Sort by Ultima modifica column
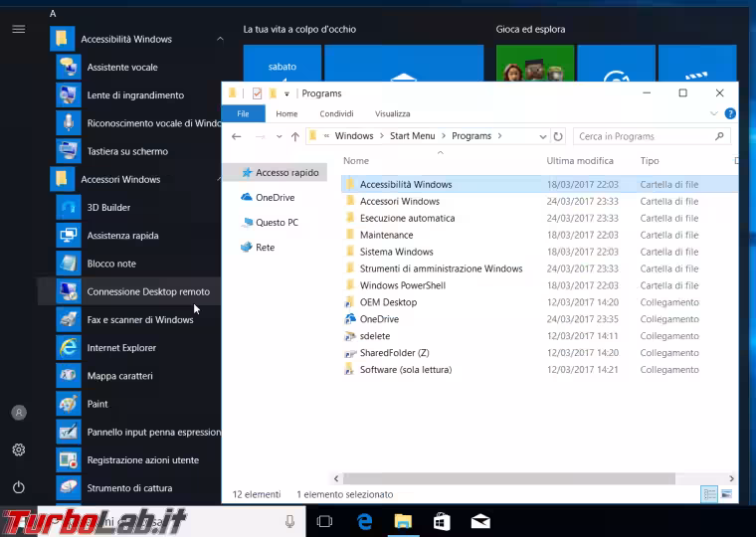This screenshot has height=537, width=756. 580,161
